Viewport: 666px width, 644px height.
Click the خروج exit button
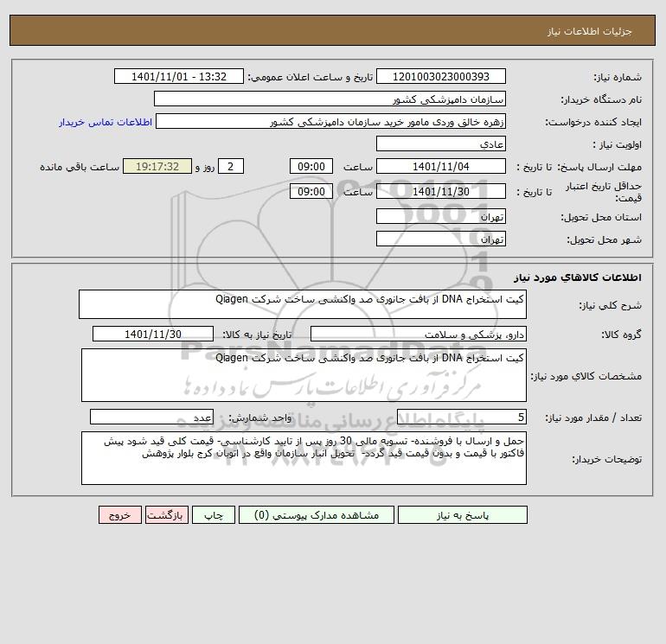coord(119,515)
